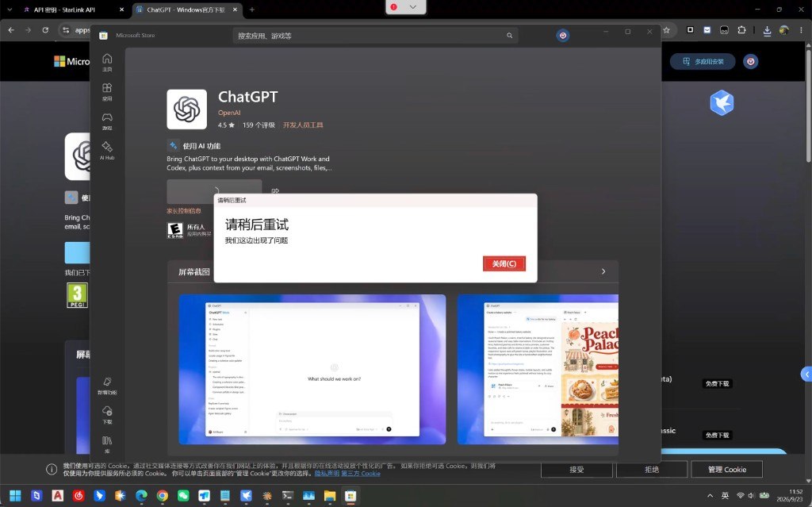This screenshot has height=507, width=812.
Task: Open the Peach Palace screenshot thumbnail
Action: click(x=538, y=369)
